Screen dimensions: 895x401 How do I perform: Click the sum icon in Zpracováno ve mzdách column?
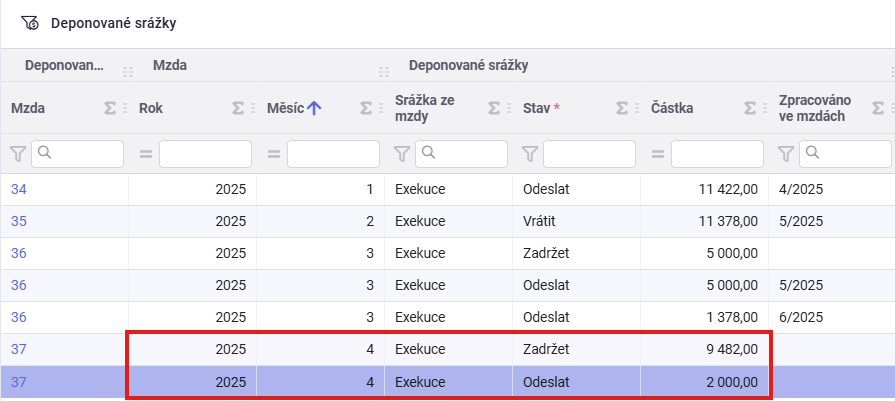[x=879, y=108]
